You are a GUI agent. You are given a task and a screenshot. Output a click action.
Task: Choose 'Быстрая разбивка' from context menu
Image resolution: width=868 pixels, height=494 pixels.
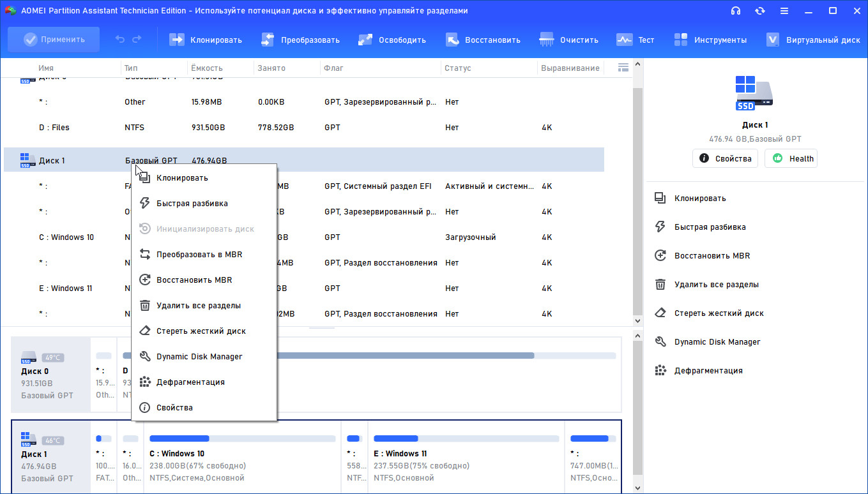(x=192, y=204)
